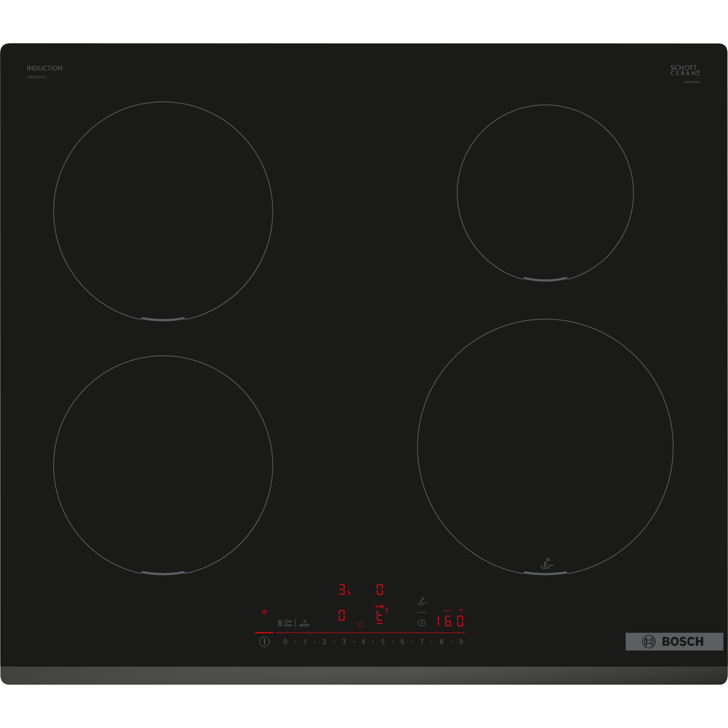Viewport: 728px width, 728px height.
Task: Select the rear-left zone display showing 3.5
Action: pyautogui.click(x=344, y=590)
